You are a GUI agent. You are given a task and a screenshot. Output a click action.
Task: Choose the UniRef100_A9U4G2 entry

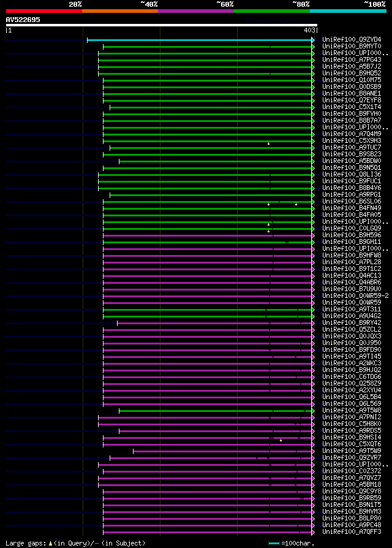tap(352, 316)
